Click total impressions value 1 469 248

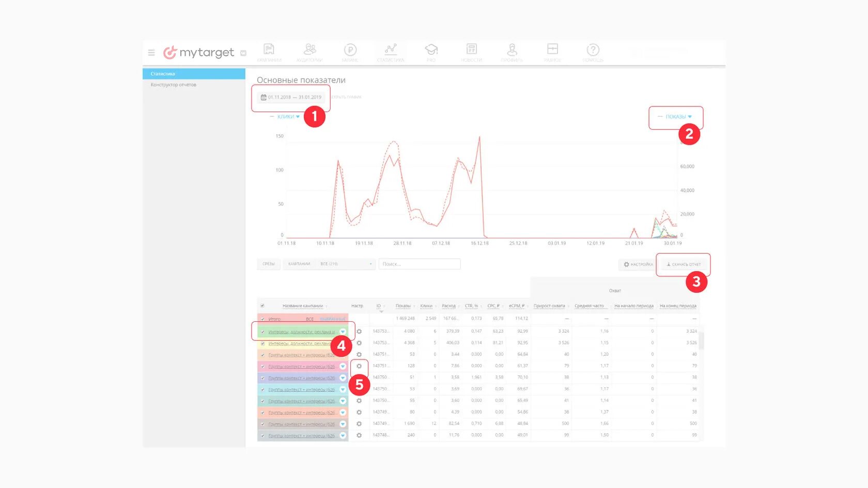click(406, 319)
